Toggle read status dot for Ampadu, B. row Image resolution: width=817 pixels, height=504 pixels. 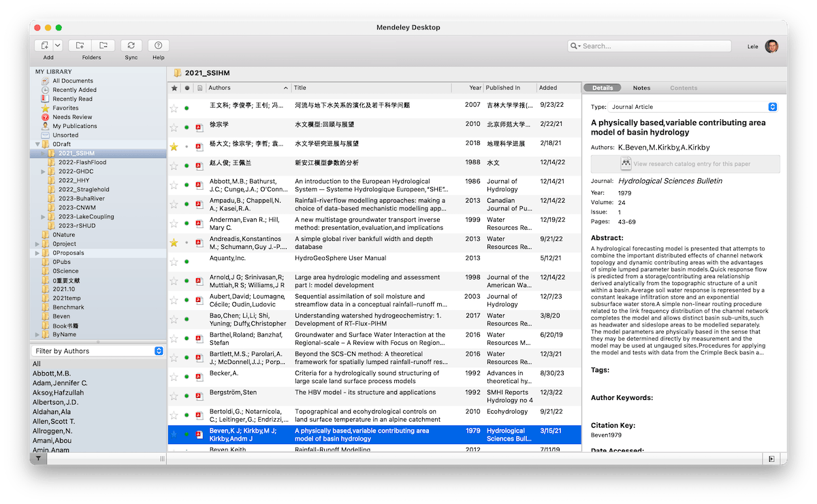click(187, 204)
